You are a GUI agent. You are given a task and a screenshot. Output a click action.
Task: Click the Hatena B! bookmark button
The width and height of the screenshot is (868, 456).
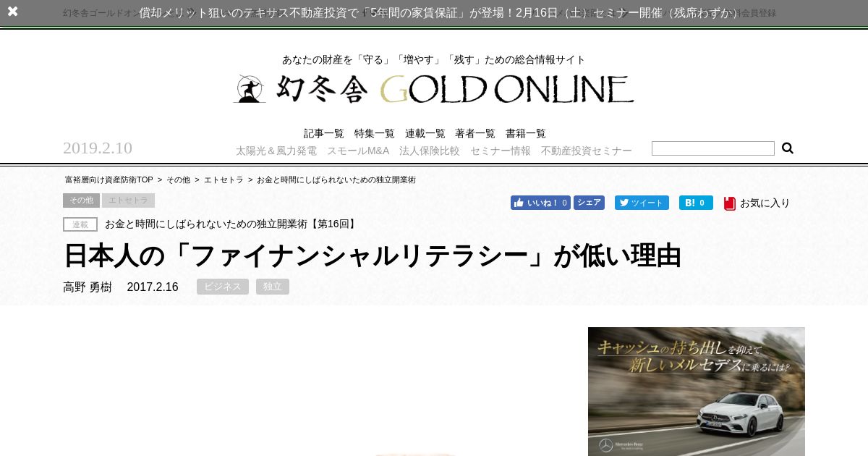[696, 203]
